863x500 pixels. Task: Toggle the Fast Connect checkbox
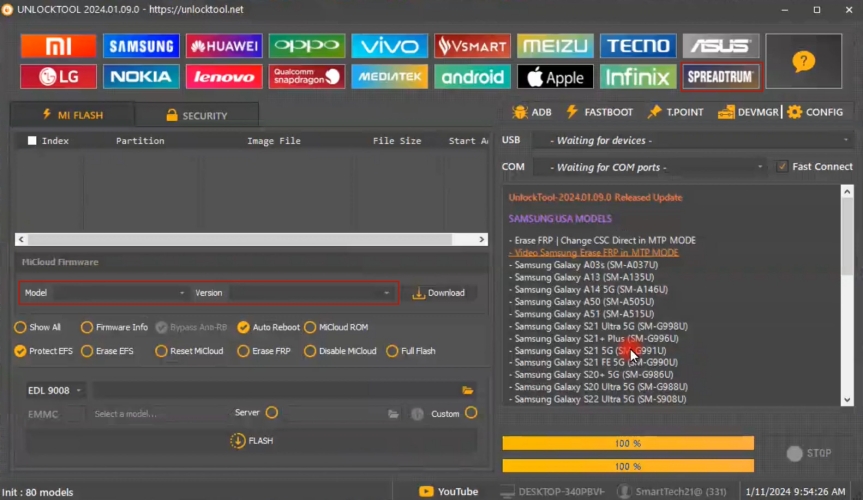coord(782,166)
